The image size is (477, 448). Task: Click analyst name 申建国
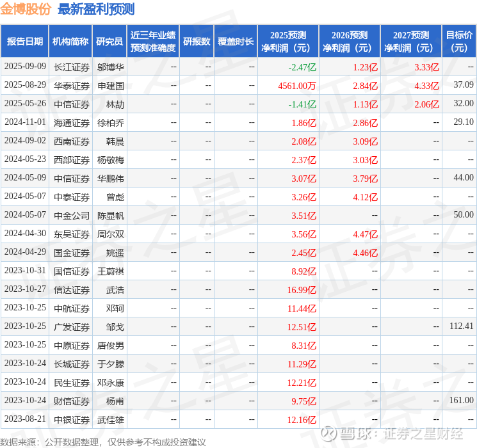[x=110, y=86]
